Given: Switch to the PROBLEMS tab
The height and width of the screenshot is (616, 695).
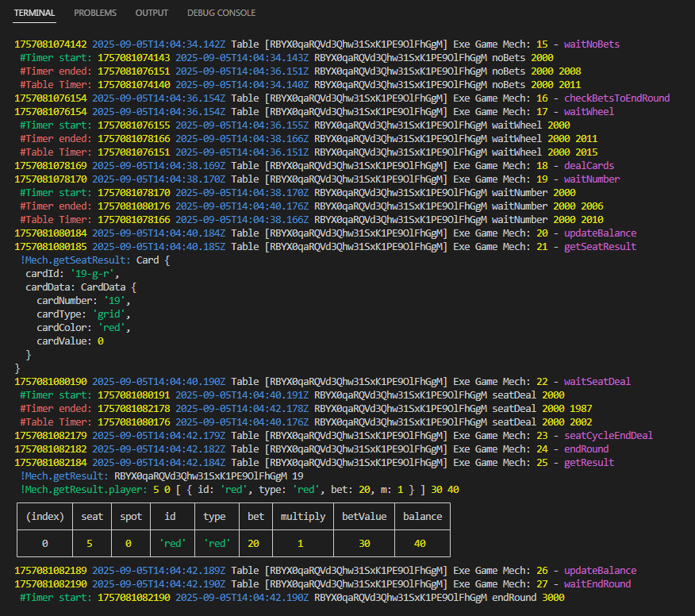Looking at the screenshot, I should [x=94, y=13].
